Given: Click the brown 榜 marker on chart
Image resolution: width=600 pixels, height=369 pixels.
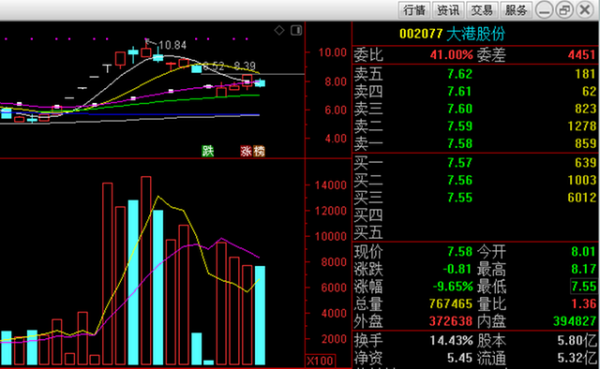Looking at the screenshot, I should click(259, 151).
